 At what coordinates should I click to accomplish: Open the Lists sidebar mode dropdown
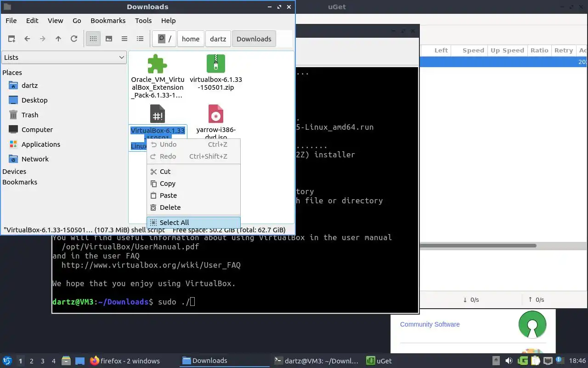pyautogui.click(x=64, y=57)
